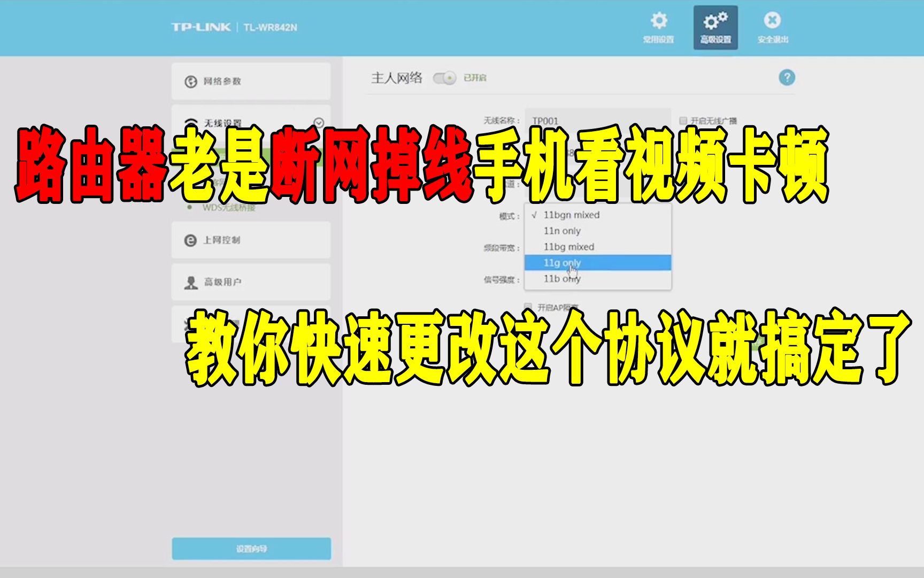Toggle the 主人网络 switch
The image size is (924, 578).
pyautogui.click(x=444, y=78)
